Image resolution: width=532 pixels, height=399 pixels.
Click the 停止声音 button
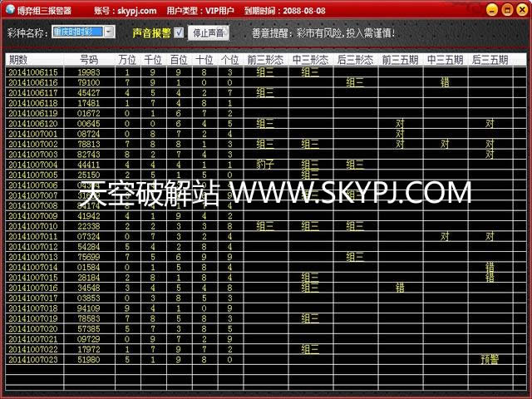(208, 33)
